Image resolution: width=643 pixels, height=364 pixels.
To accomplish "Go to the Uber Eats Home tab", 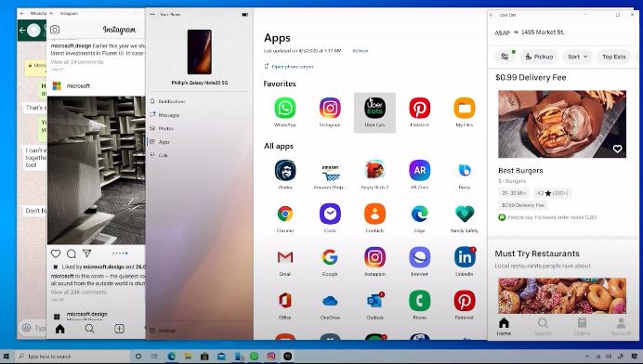I will (x=504, y=327).
